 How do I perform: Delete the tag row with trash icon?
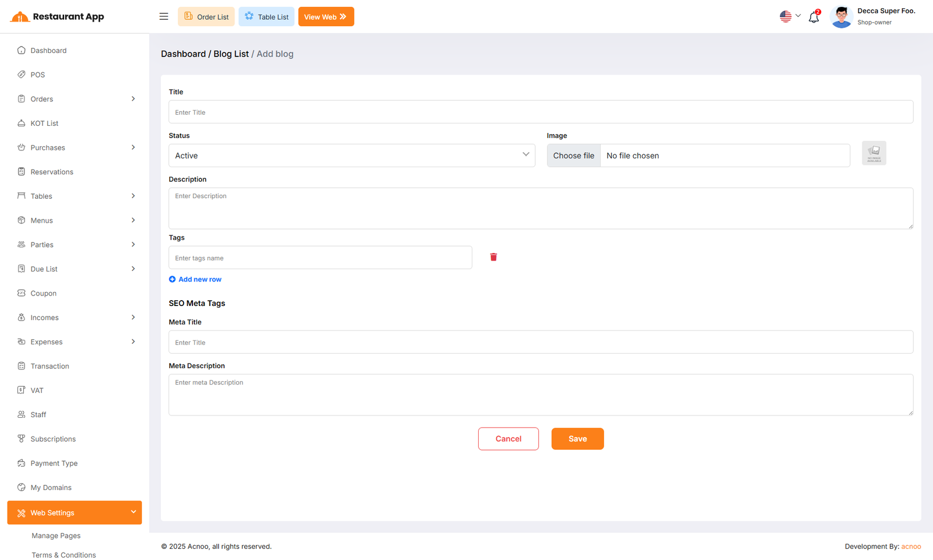tap(493, 257)
